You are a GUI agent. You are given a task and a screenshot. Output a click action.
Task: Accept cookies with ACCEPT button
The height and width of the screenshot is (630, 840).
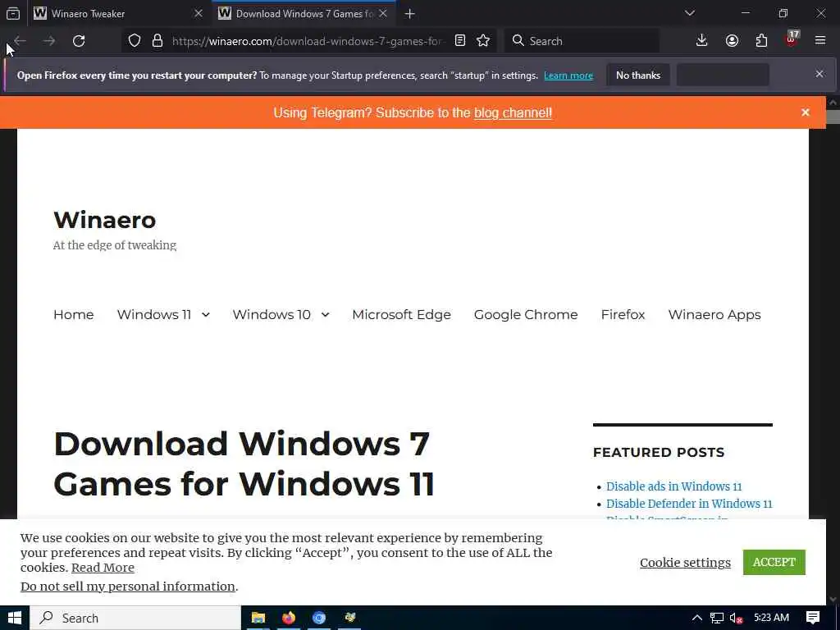pos(774,562)
